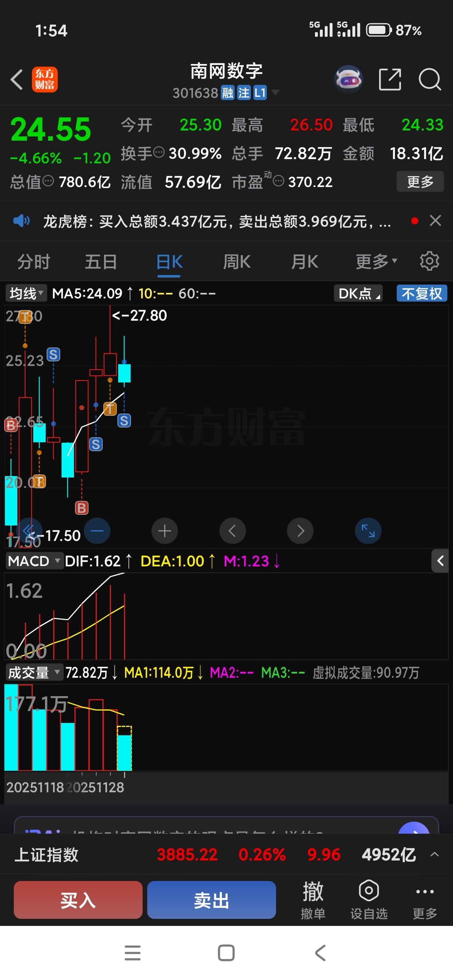Tap the share icon in the header
The image size is (453, 980).
(390, 80)
